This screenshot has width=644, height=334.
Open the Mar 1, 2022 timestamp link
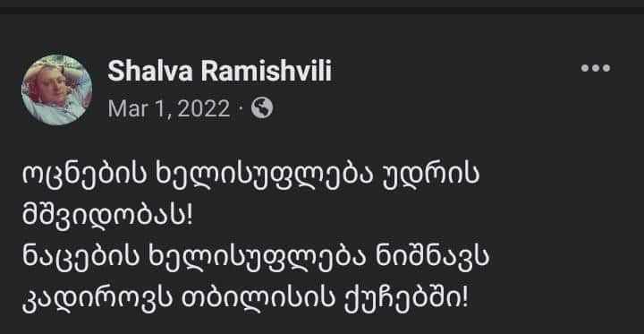click(x=169, y=109)
